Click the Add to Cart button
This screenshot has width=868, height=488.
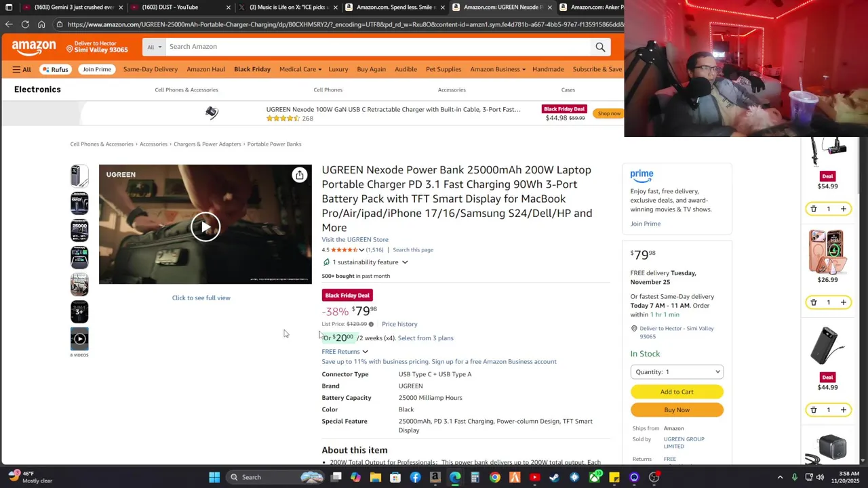click(x=677, y=392)
